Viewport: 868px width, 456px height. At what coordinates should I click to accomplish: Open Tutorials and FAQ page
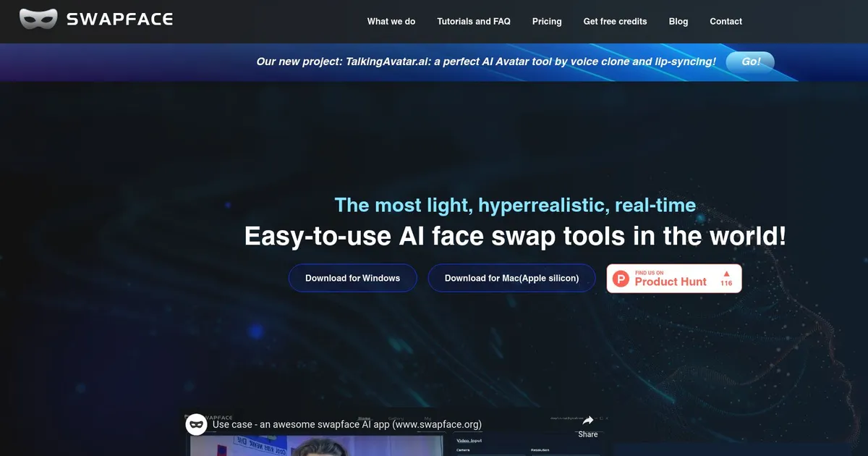[x=474, y=22]
